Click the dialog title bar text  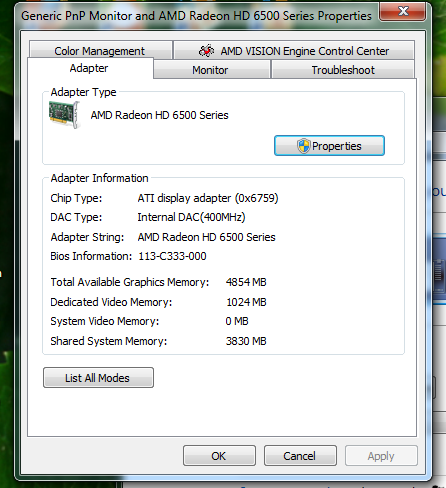[x=196, y=16]
